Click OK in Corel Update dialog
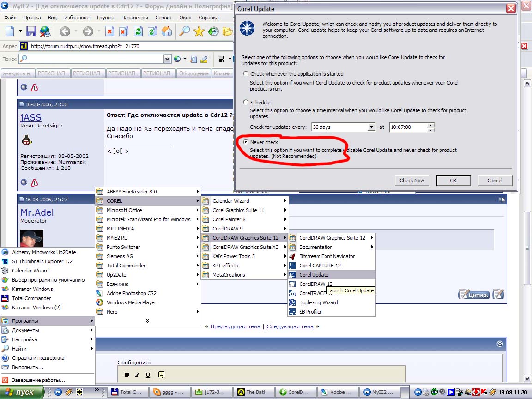532x399 pixels. (x=453, y=181)
